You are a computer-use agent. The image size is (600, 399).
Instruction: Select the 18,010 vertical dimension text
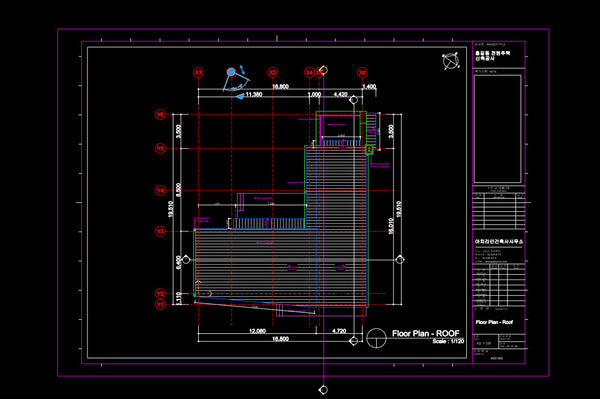(391, 226)
